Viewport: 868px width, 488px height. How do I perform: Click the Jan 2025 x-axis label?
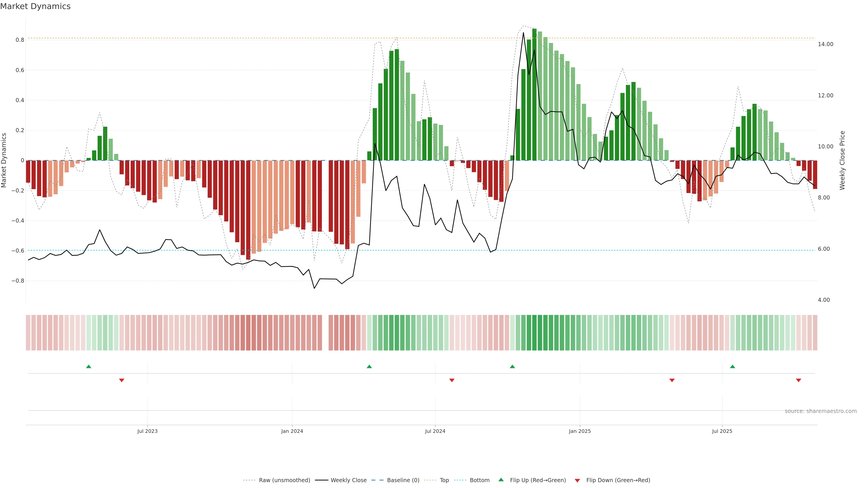click(580, 431)
